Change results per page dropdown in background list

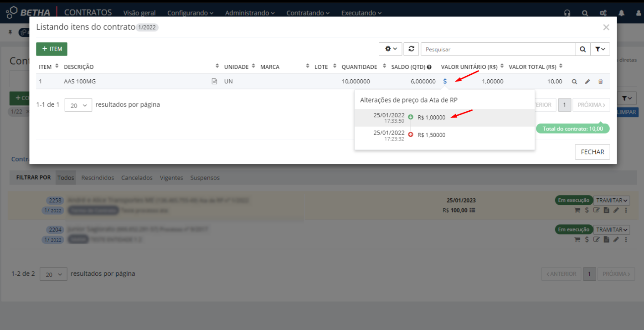[53, 274]
